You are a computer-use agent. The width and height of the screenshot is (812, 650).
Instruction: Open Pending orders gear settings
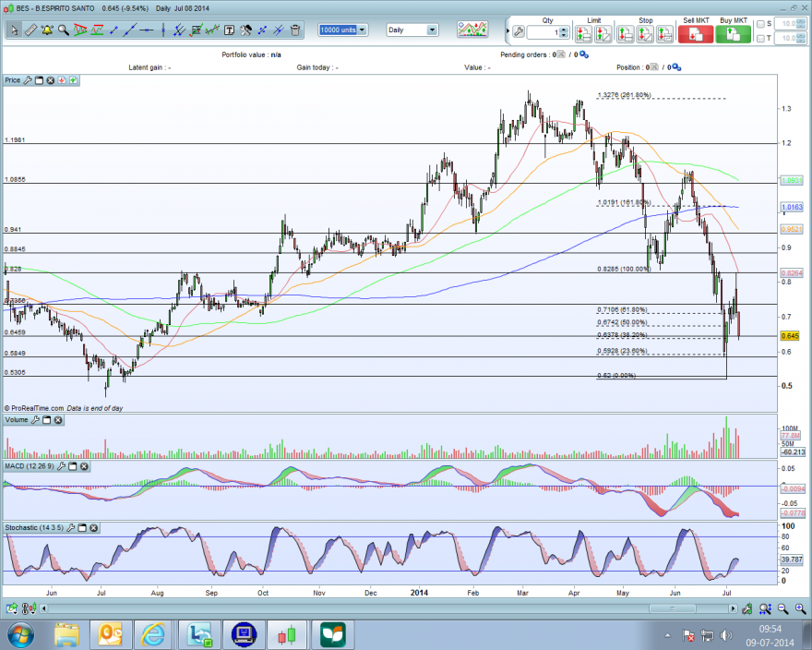[583, 54]
